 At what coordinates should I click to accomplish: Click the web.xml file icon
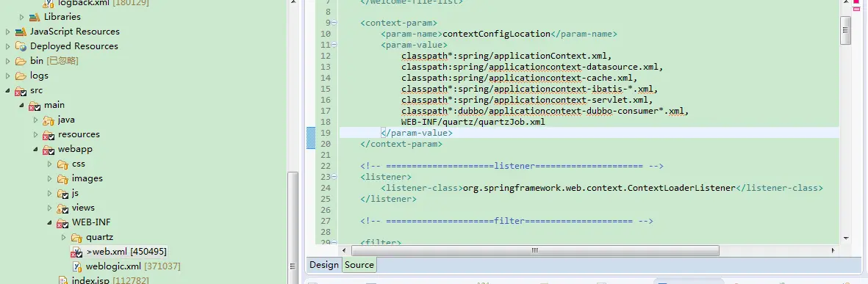76,252
